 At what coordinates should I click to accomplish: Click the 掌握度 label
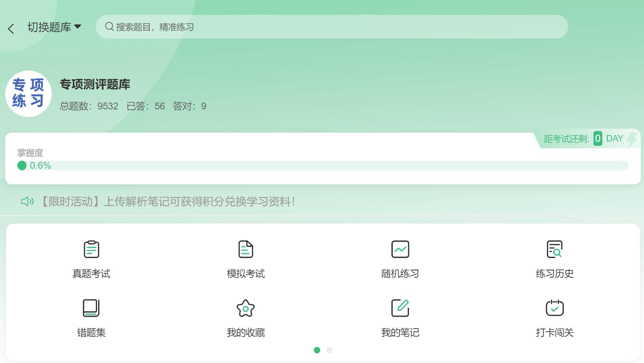pyautogui.click(x=30, y=153)
